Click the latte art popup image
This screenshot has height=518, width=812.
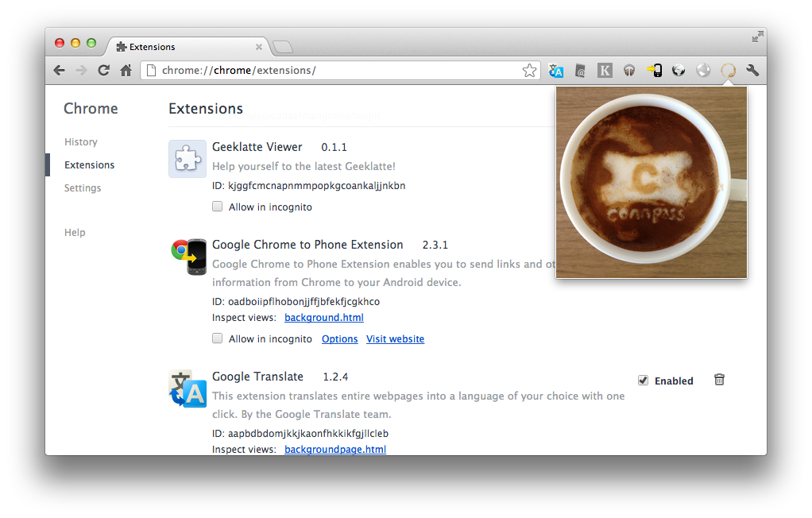coord(652,183)
